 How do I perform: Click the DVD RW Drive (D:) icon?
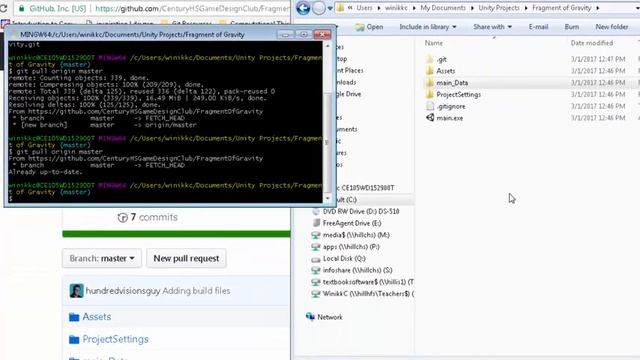[316, 211]
